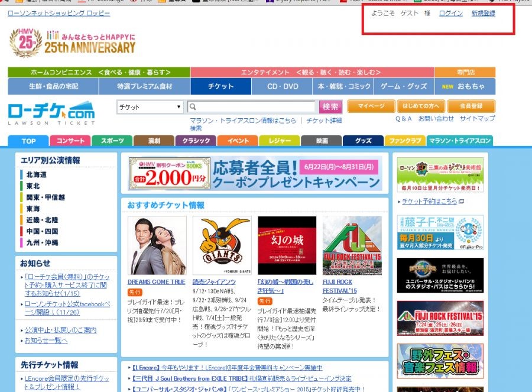
Task: Switch to the 映画 tab
Action: 322,141
